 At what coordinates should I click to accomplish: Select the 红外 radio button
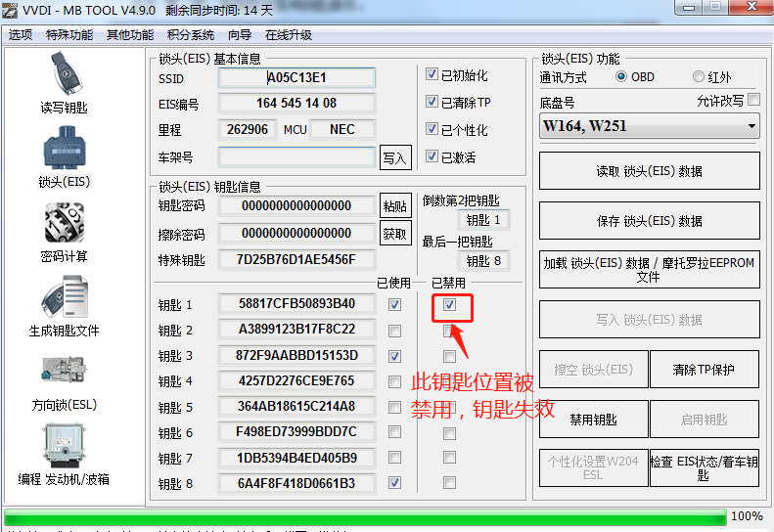pyautogui.click(x=698, y=77)
